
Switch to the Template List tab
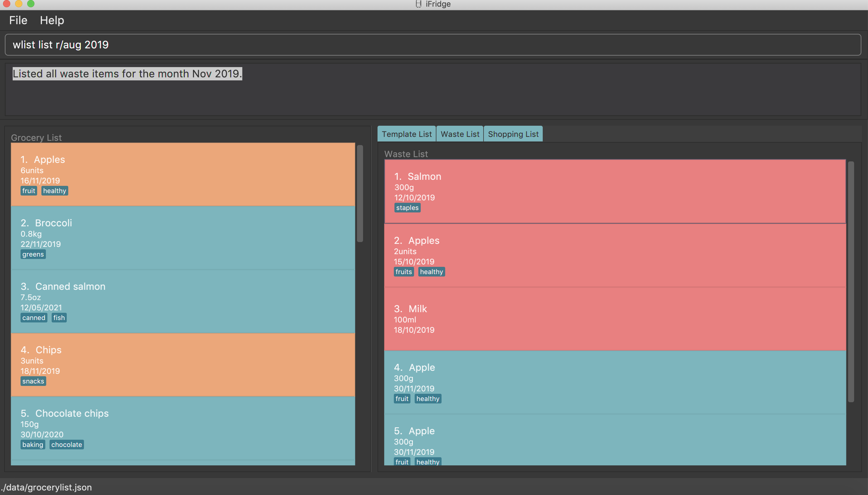click(406, 134)
